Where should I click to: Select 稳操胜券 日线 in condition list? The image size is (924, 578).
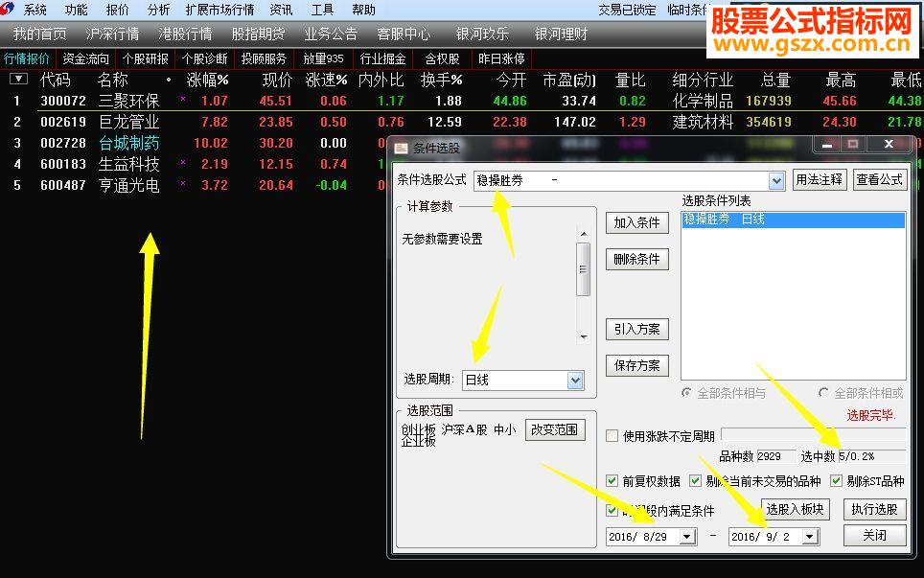click(x=794, y=220)
